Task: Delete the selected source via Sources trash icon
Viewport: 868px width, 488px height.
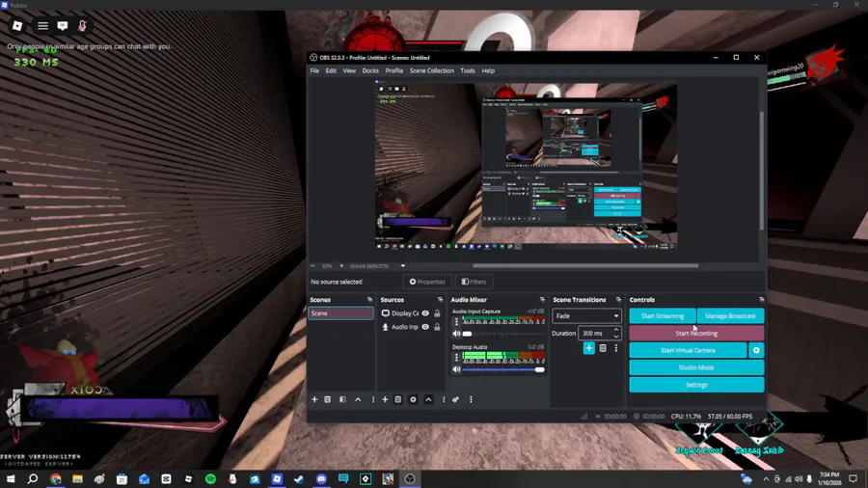Action: pyautogui.click(x=398, y=399)
